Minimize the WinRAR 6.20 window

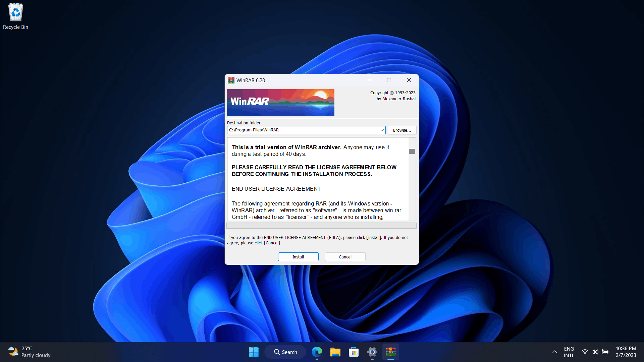click(370, 80)
